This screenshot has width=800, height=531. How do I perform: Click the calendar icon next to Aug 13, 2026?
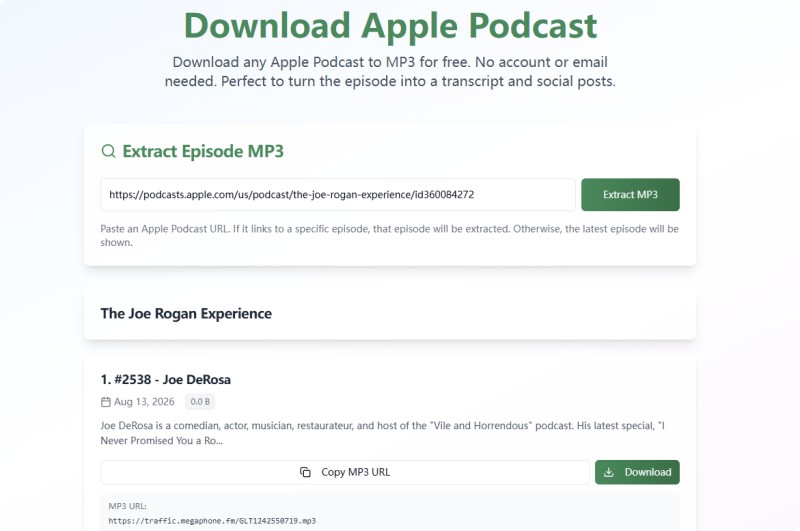tap(106, 402)
